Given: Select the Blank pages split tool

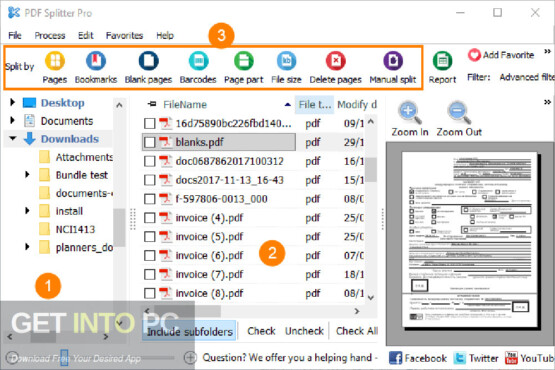Looking at the screenshot, I should coord(148,61).
